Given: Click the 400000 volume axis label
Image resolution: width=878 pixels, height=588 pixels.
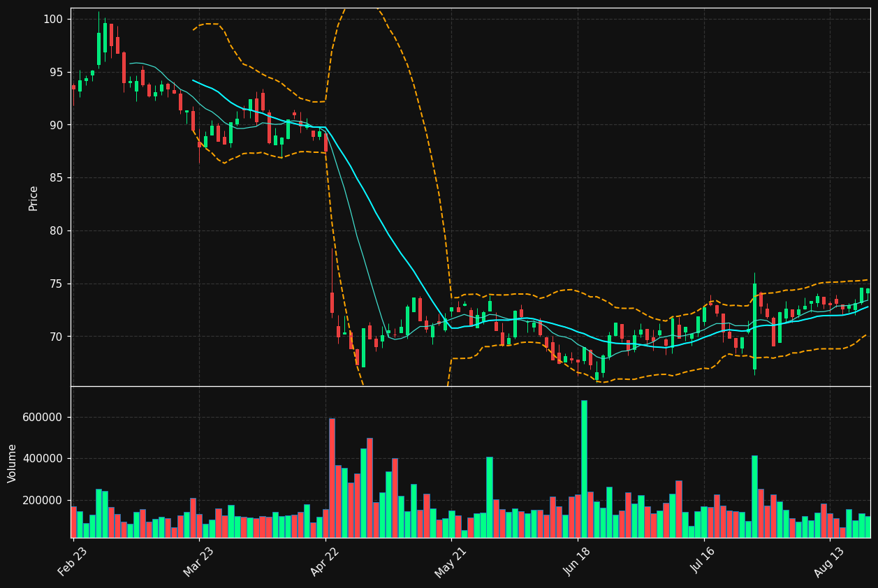Looking at the screenshot, I should 43,459.
